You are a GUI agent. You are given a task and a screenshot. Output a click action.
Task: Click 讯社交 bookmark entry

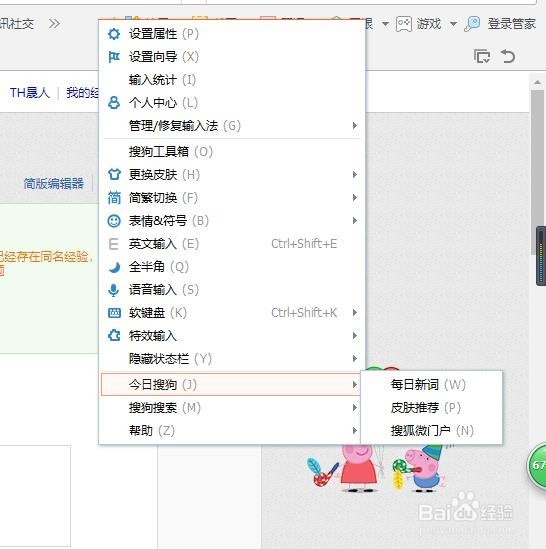click(x=17, y=24)
